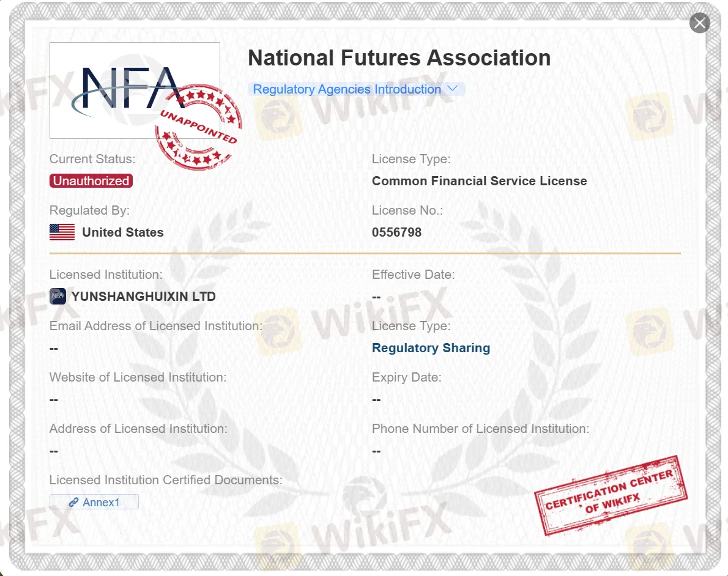Click the horizontal gold divider line

(365, 253)
